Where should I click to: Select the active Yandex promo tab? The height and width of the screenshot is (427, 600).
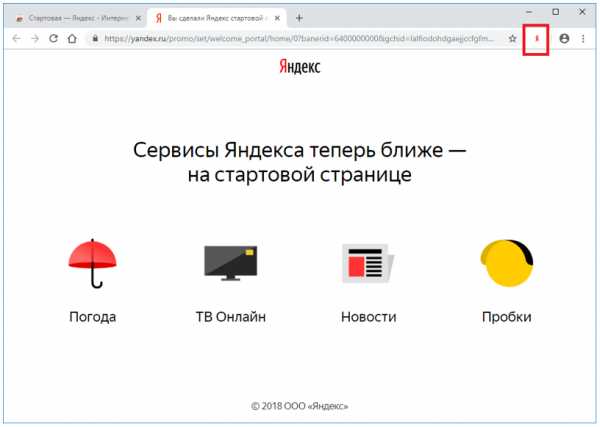(216, 18)
